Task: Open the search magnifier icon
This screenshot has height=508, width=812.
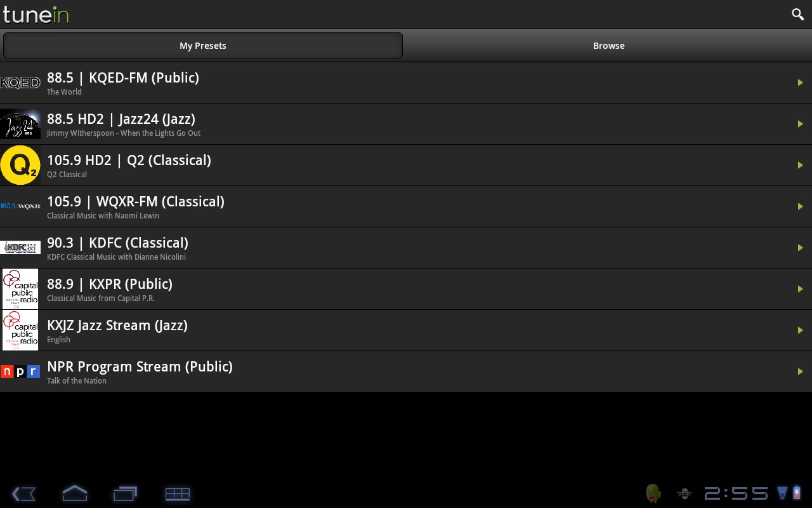Action: (x=797, y=14)
